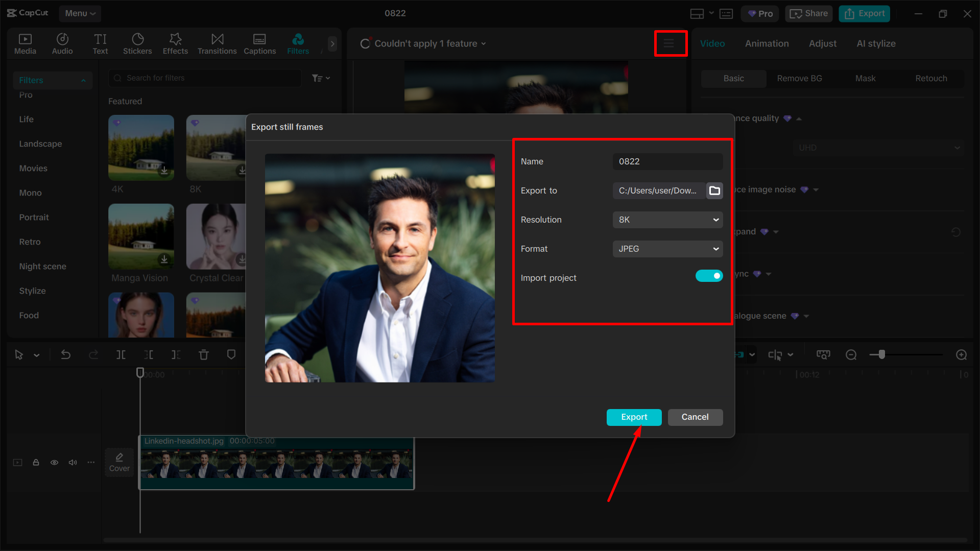The width and height of the screenshot is (980, 551).
Task: Cancel the Export still frames dialog
Action: point(695,417)
